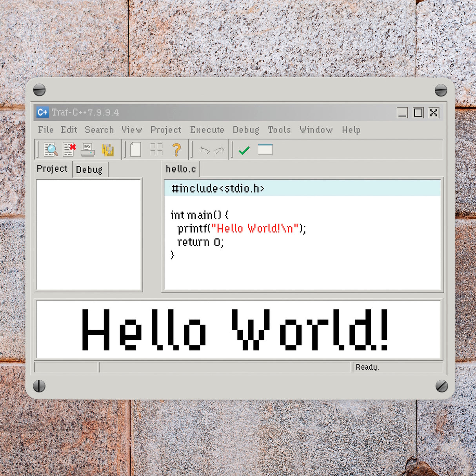This screenshot has height=476, width=476.
Task: Click the redo arrow icon
Action: tap(219, 150)
